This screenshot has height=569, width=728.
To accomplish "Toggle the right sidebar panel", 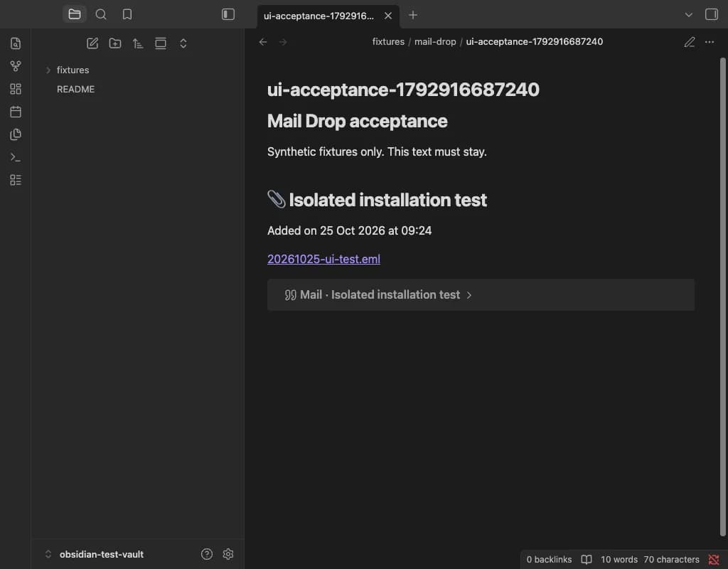I will pyautogui.click(x=711, y=14).
